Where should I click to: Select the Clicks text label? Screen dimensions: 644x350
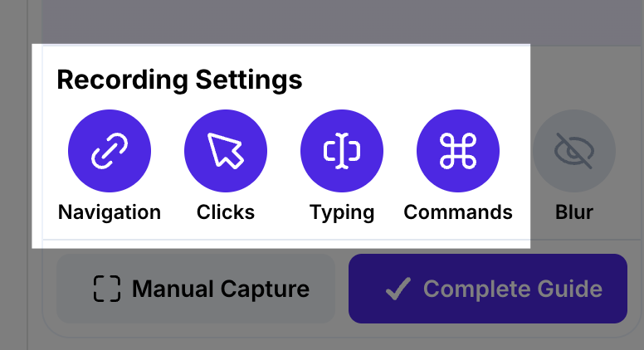(226, 211)
